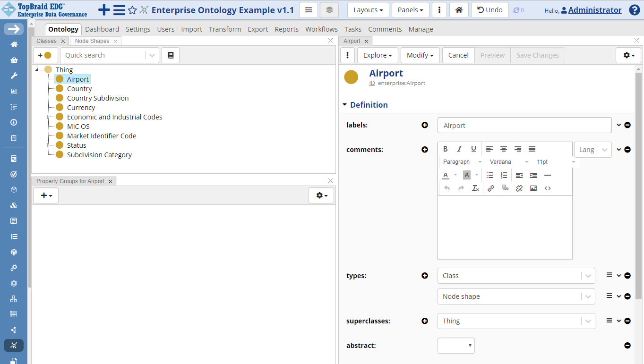Open the font color picker in the comments editor
The image size is (644, 364).
point(445,175)
